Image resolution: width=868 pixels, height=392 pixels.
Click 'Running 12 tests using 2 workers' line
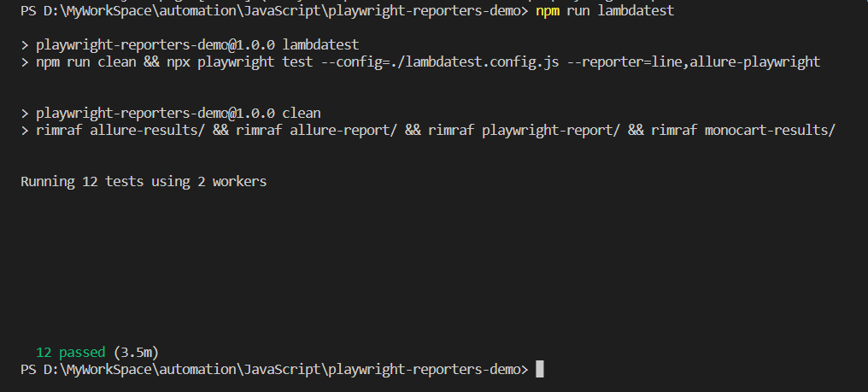point(144,182)
